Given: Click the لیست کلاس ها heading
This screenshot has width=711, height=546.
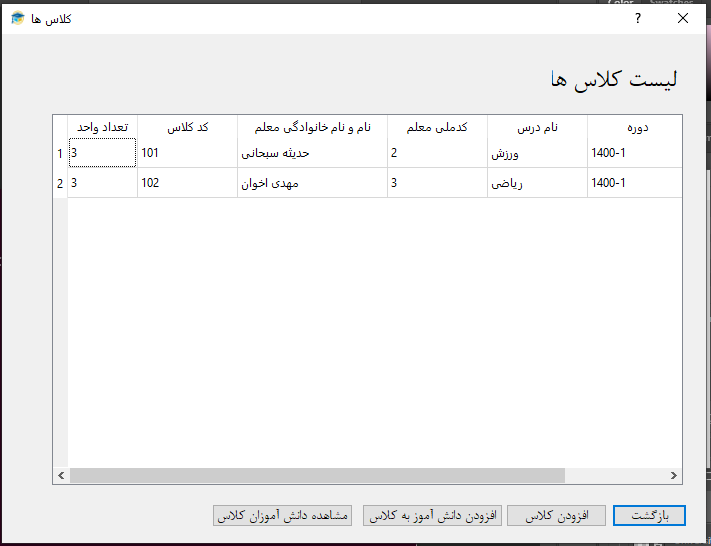Looking at the screenshot, I should click(x=614, y=80).
